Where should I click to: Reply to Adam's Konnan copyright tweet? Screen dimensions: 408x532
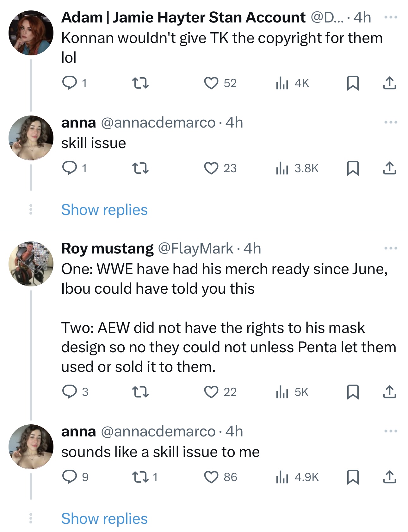(x=69, y=83)
